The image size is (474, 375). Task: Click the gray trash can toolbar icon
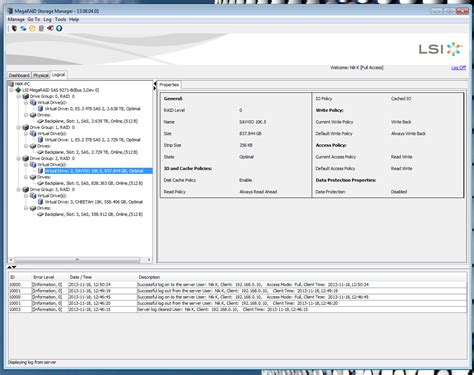[x=41, y=28]
